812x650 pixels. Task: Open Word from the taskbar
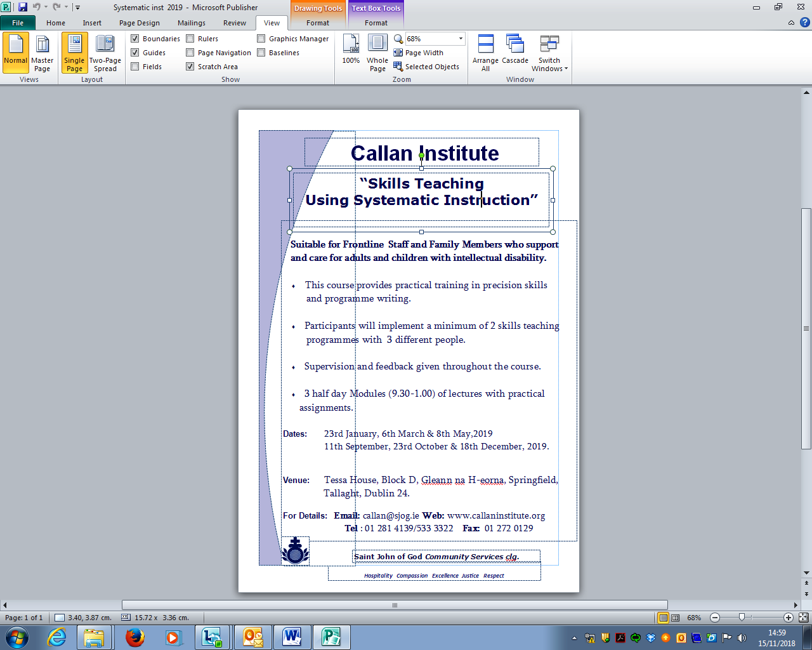(x=292, y=637)
